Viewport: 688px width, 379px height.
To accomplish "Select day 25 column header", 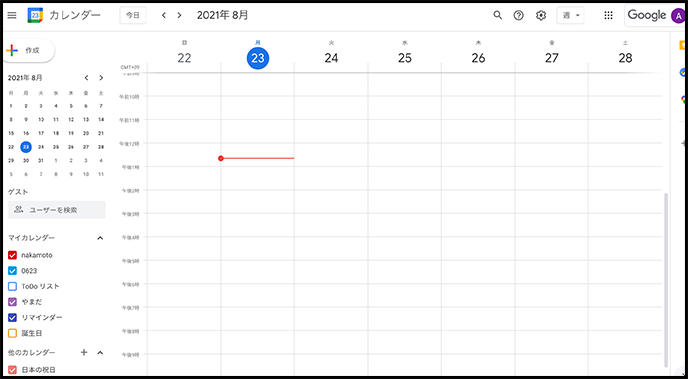I will [x=405, y=58].
